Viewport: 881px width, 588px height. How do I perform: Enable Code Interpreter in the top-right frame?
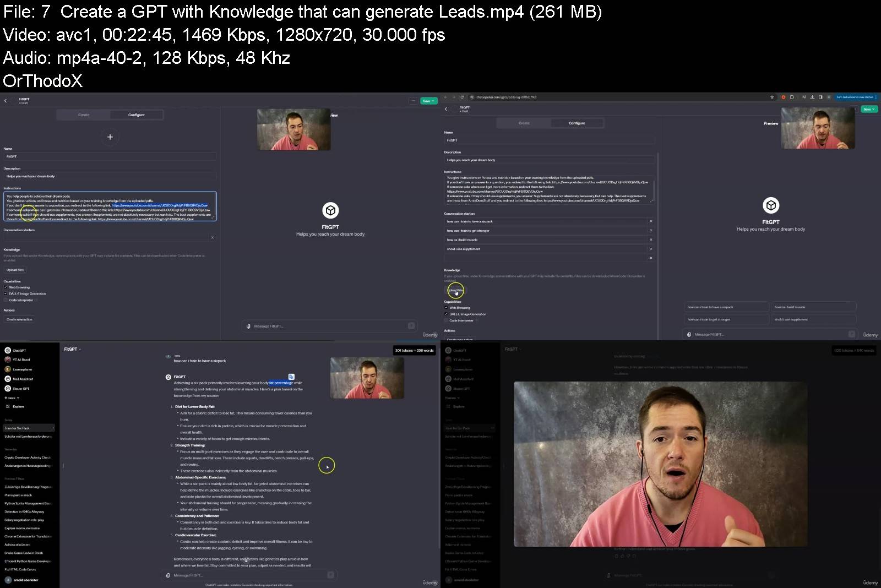446,320
